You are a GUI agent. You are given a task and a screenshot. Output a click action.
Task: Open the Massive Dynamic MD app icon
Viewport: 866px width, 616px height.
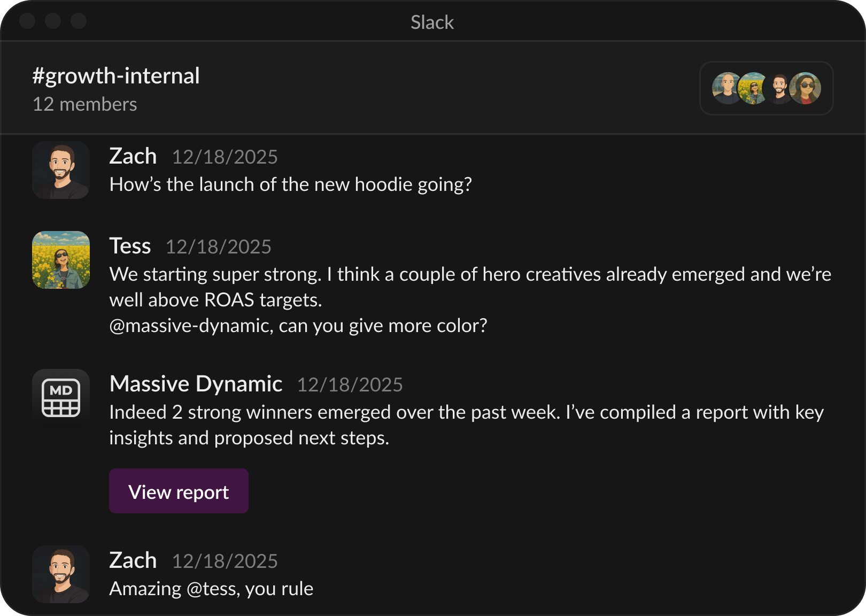click(61, 398)
